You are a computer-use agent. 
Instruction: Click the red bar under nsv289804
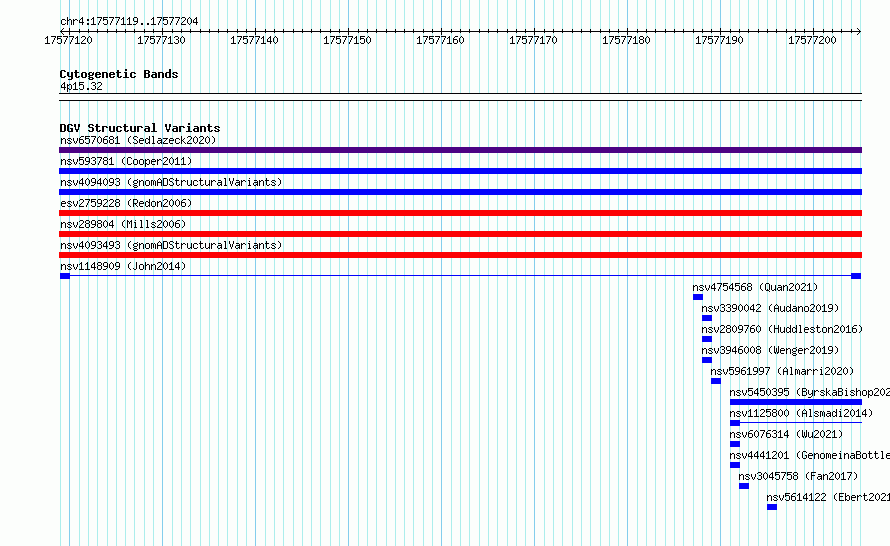pos(460,234)
